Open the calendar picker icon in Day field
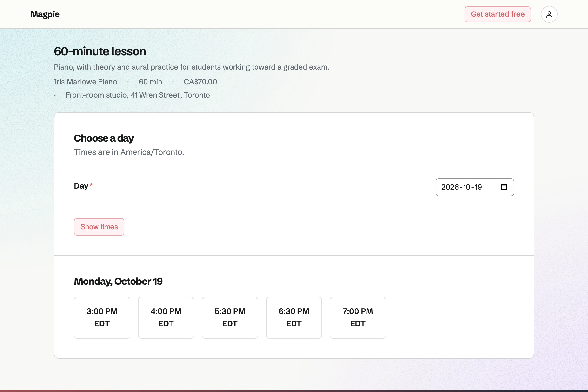 504,187
